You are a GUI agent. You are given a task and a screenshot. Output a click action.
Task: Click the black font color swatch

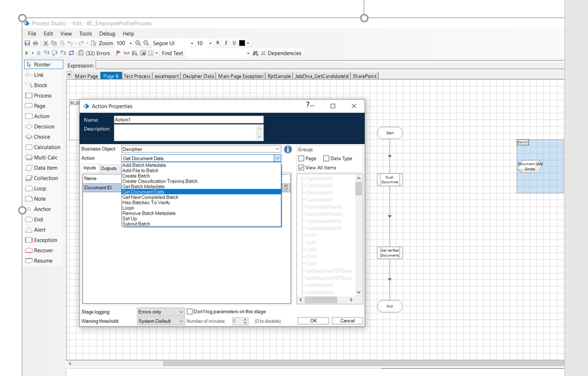tap(242, 43)
